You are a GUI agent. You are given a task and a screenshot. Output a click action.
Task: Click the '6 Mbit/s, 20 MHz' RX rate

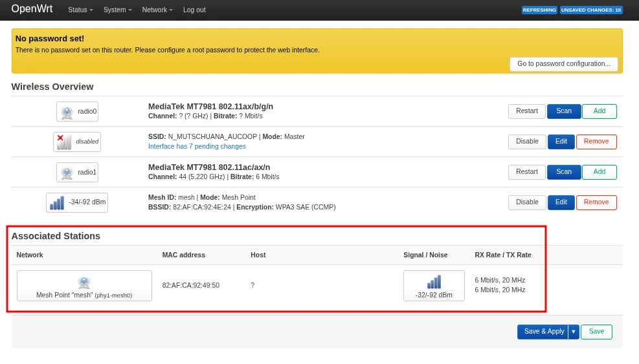pyautogui.click(x=500, y=281)
